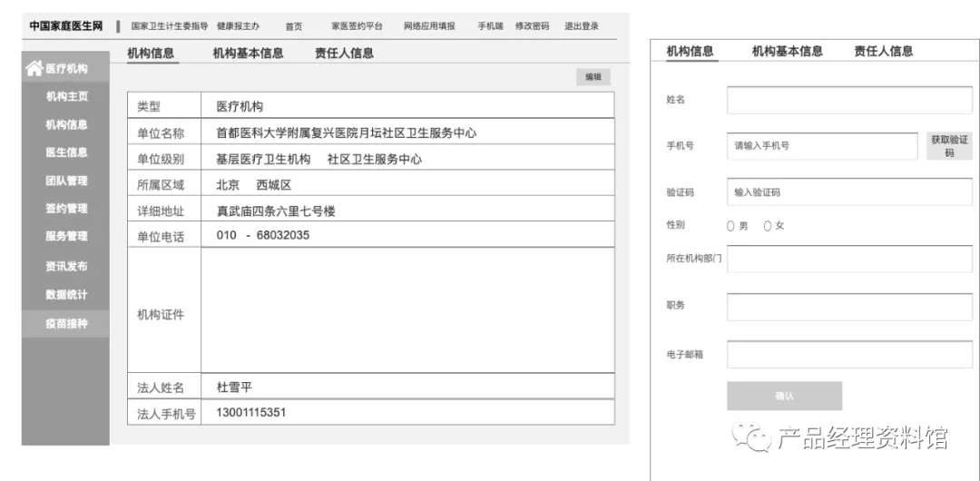Open 家医签约平台 link

[x=357, y=26]
